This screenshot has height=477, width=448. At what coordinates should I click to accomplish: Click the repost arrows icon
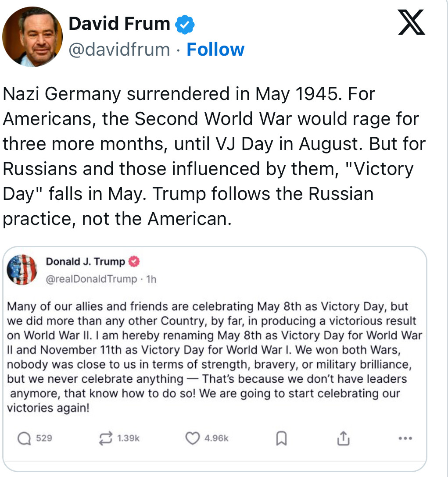point(106,438)
